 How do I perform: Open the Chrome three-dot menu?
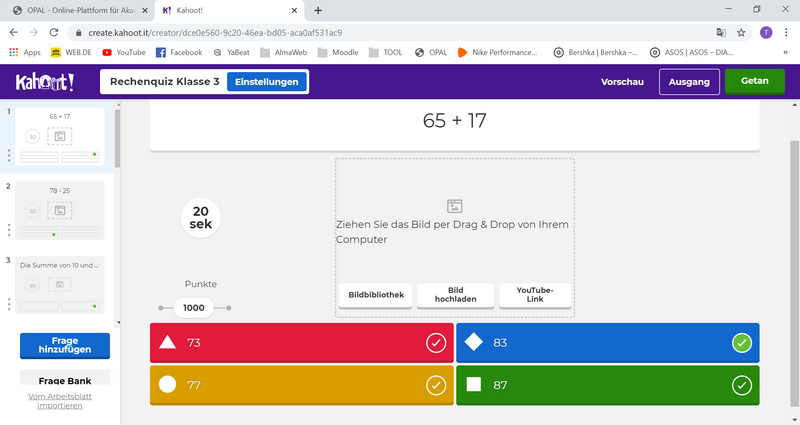[787, 32]
